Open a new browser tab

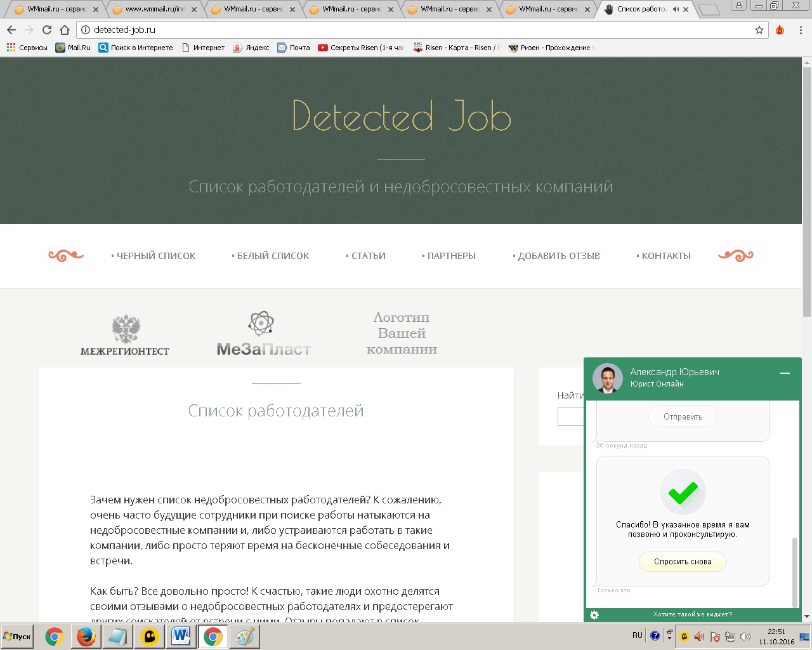coord(709,10)
